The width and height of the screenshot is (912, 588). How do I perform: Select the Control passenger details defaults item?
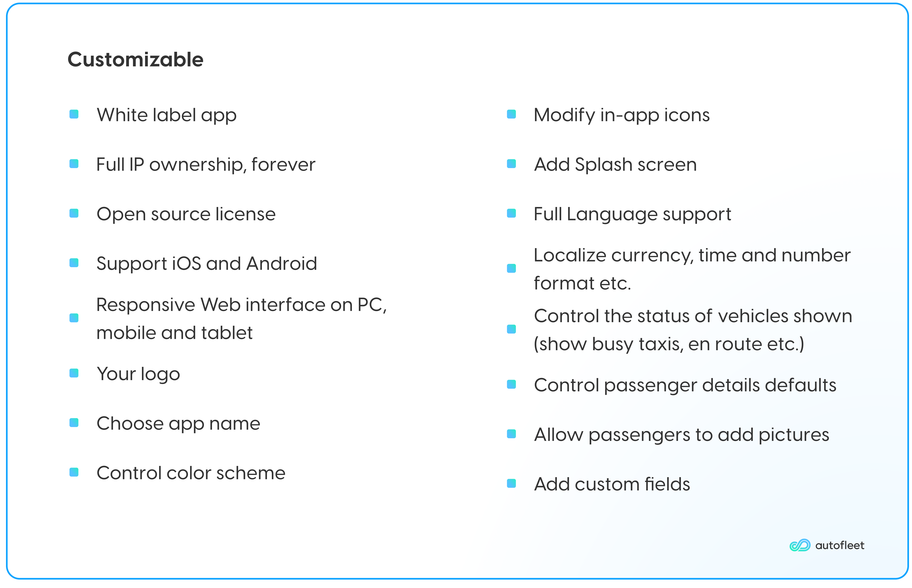pyautogui.click(x=685, y=385)
